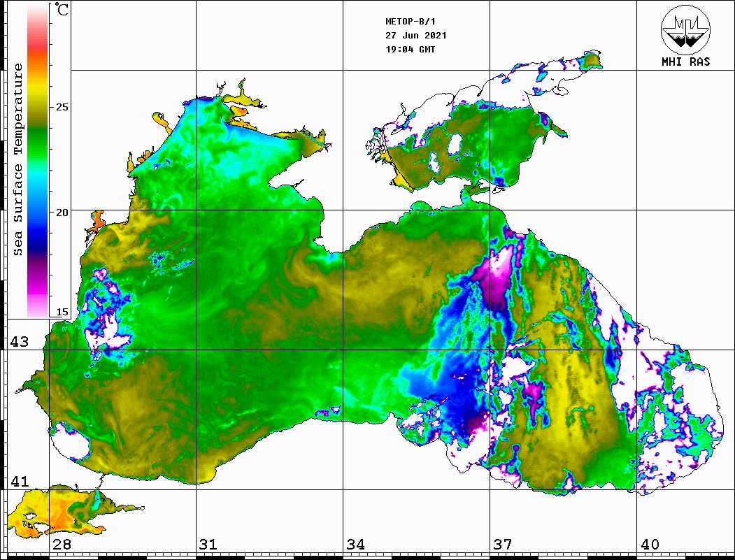The image size is (735, 560).
Task: Click the longitude label 31
Action: coord(208,545)
